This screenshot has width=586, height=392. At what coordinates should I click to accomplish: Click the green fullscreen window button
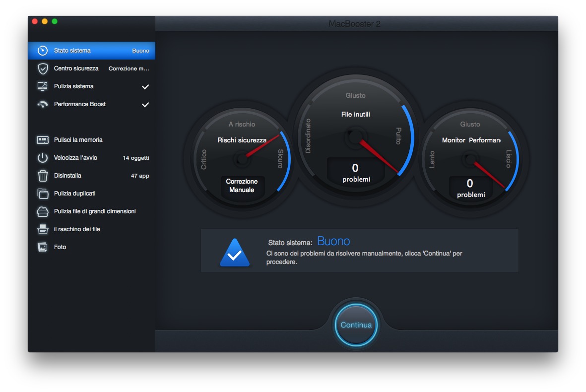pyautogui.click(x=55, y=22)
